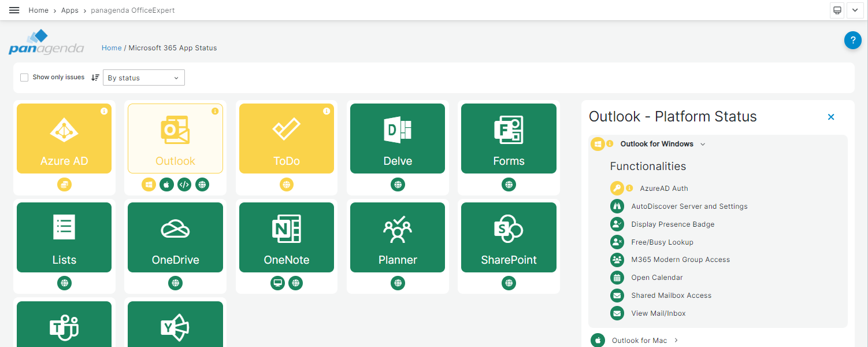868x347 pixels.
Task: Select the globe icon under OneNote
Action: (295, 283)
